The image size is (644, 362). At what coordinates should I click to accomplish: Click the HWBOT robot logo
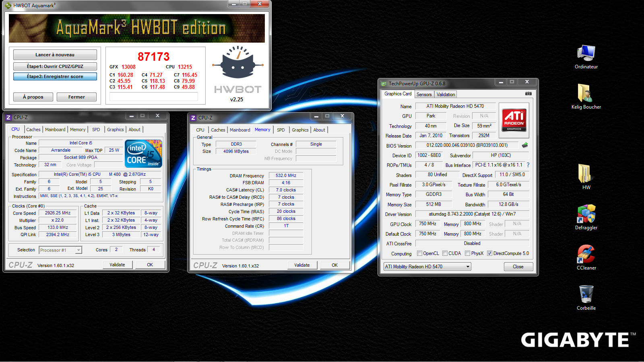(x=237, y=63)
